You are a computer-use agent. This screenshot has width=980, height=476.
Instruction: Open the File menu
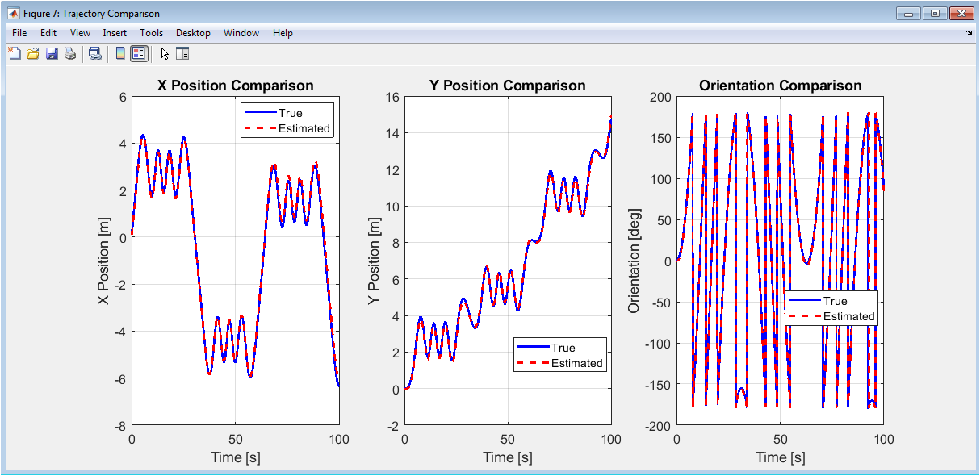(x=19, y=33)
